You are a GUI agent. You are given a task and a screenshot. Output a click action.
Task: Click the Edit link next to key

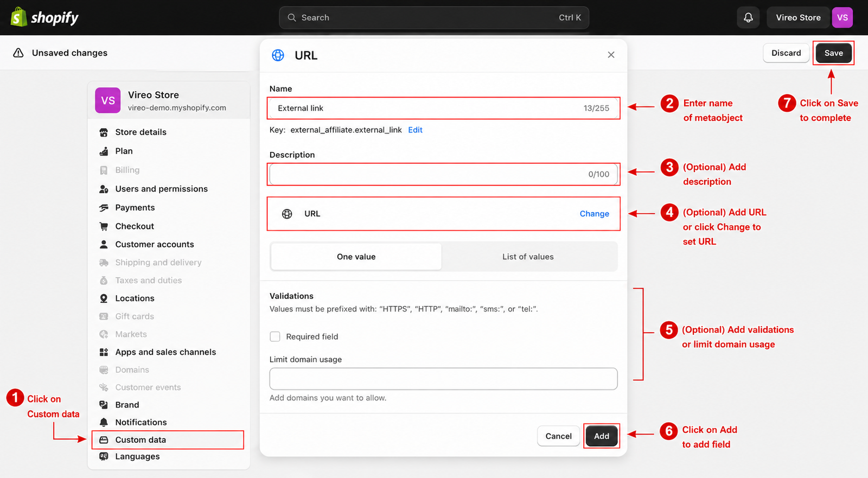(x=415, y=130)
